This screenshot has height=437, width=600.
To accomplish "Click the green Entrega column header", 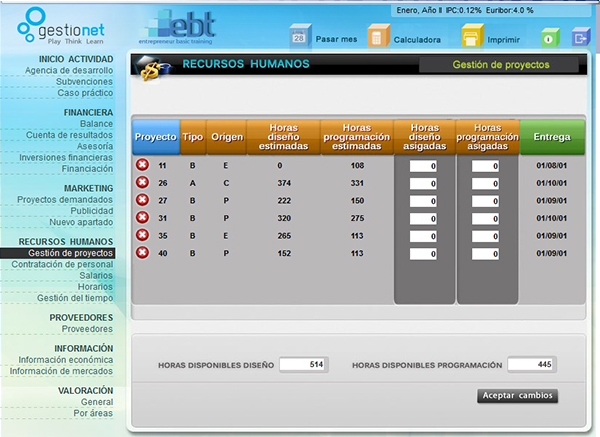I will [x=552, y=137].
